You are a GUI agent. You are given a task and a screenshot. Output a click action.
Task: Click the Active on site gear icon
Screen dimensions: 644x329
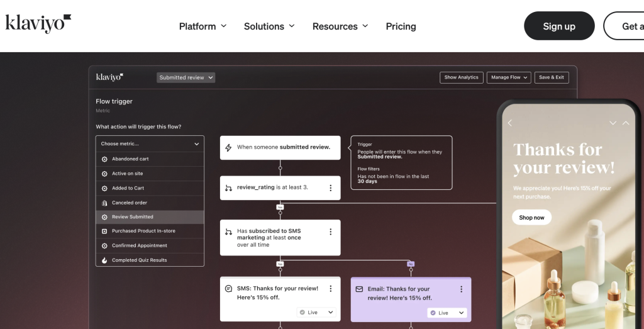coord(104,174)
